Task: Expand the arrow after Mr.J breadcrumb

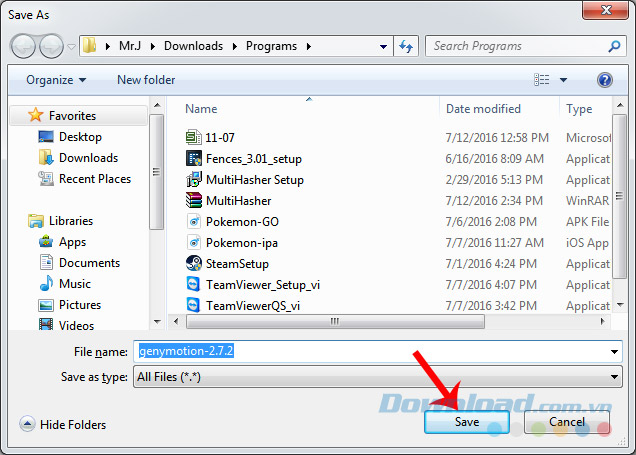Action: [153, 46]
